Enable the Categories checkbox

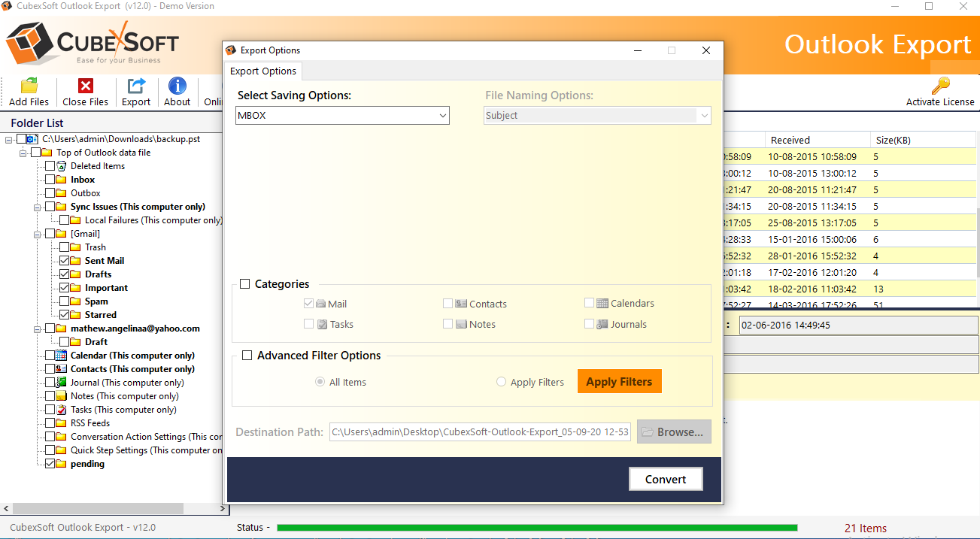pyautogui.click(x=245, y=284)
